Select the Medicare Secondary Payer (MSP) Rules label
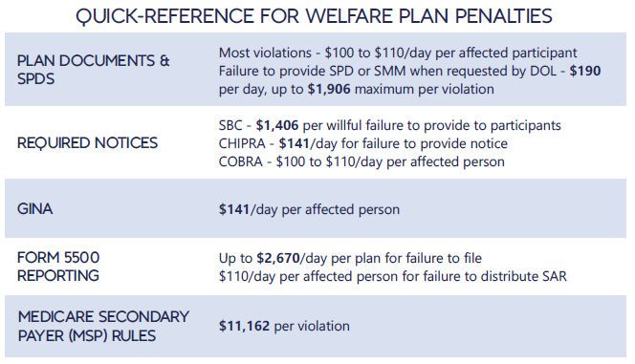The height and width of the screenshot is (364, 635). click(x=103, y=326)
